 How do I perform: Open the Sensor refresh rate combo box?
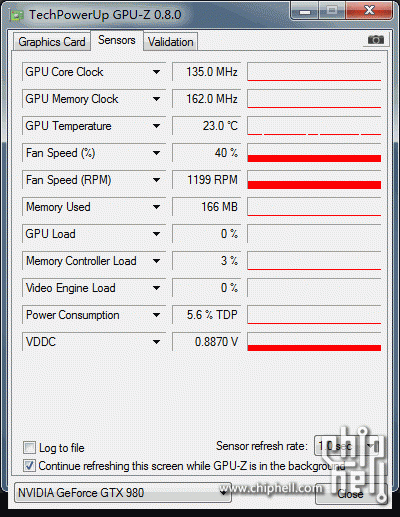tap(347, 446)
